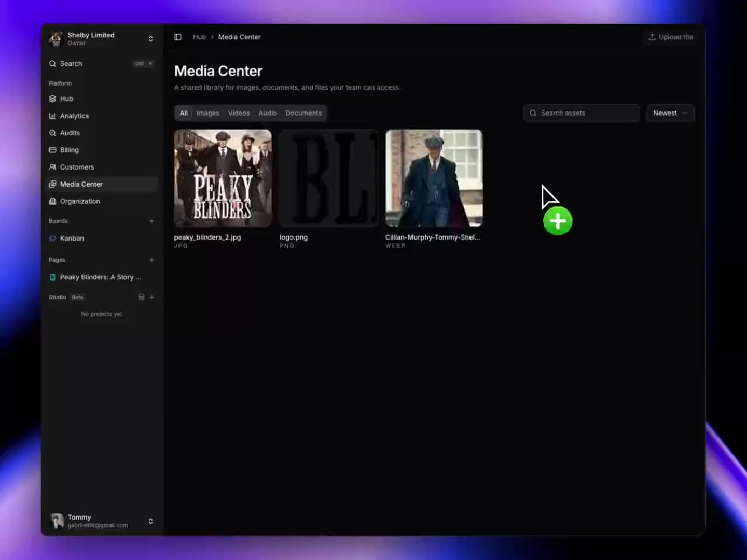
Task: Click the Analytics chart icon
Action: [x=52, y=116]
